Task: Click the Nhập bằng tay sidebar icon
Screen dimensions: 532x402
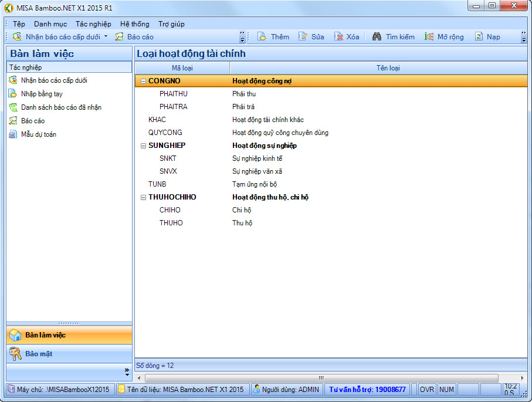Action: [x=13, y=94]
